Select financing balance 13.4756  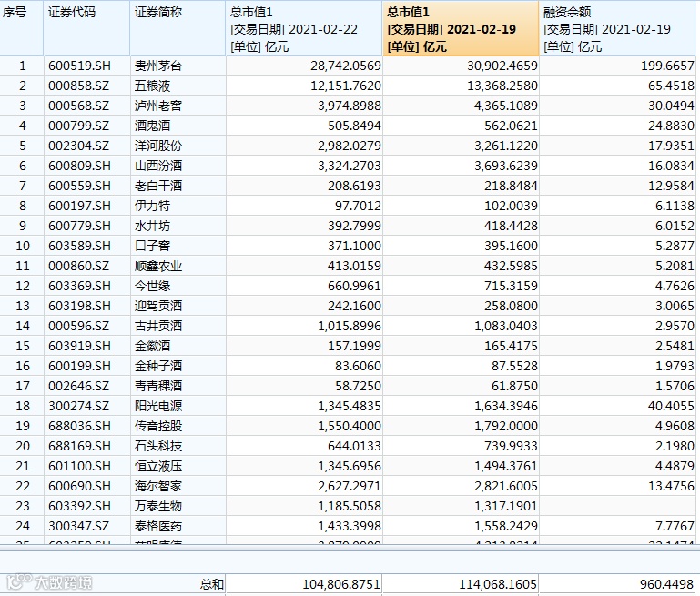tap(671, 486)
